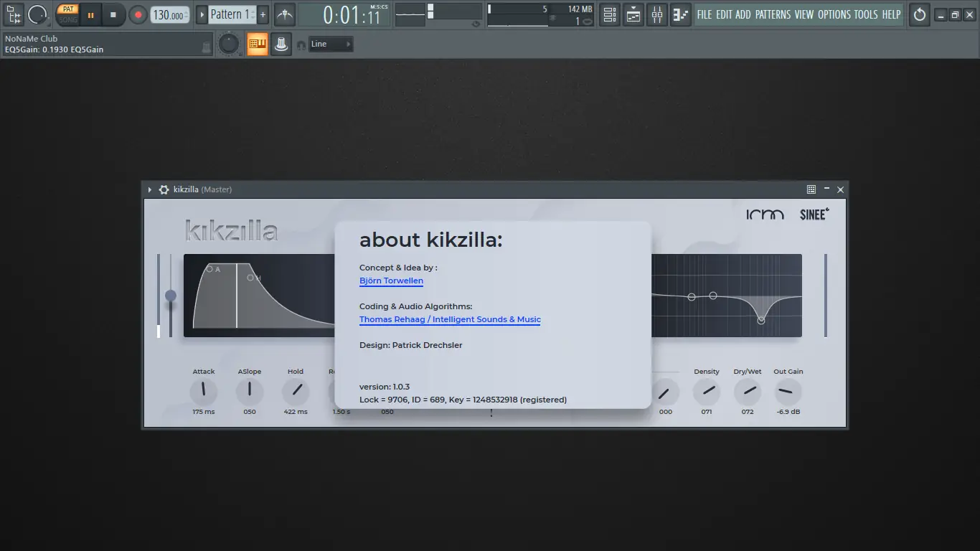Click the 175 ms attack value
980x551 pixels.
coord(204,412)
